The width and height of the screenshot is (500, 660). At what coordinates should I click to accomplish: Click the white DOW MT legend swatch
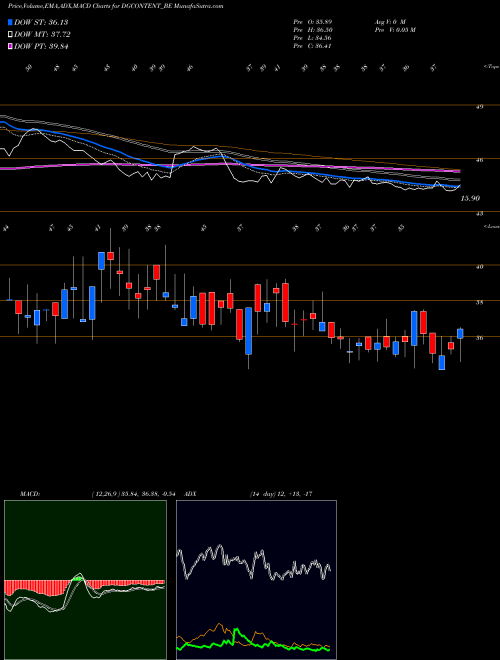tap(11, 35)
